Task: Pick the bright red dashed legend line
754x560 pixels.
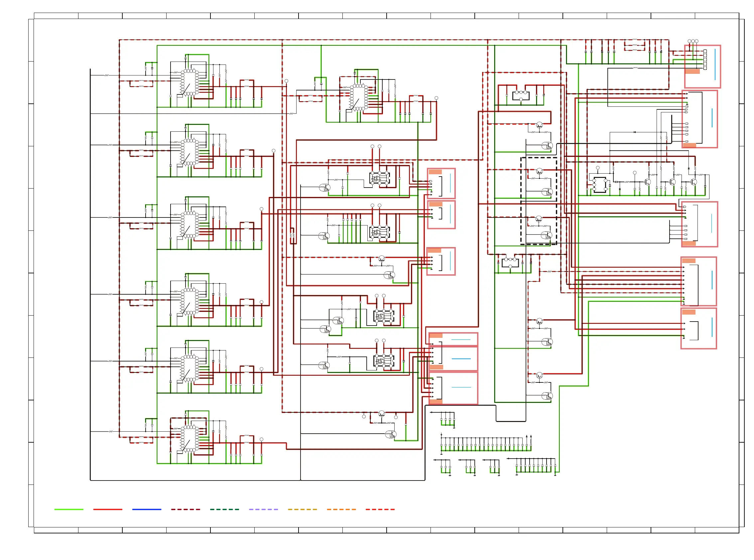Action: pos(380,509)
